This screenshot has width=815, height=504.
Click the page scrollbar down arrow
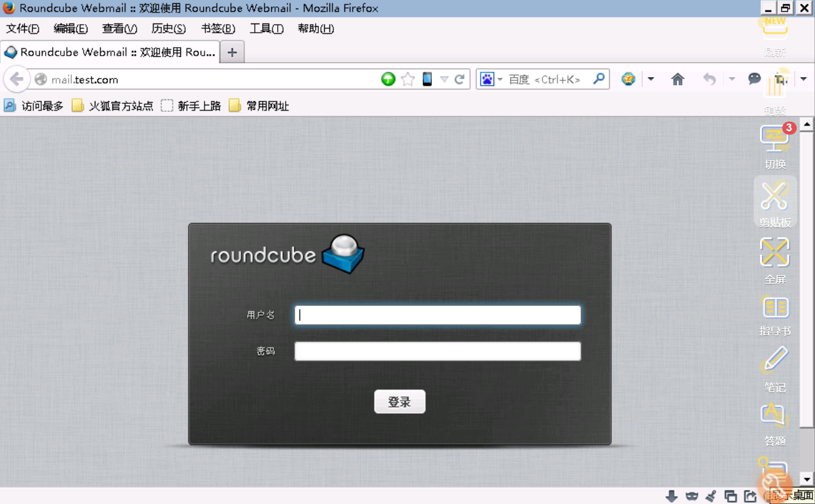(x=808, y=480)
